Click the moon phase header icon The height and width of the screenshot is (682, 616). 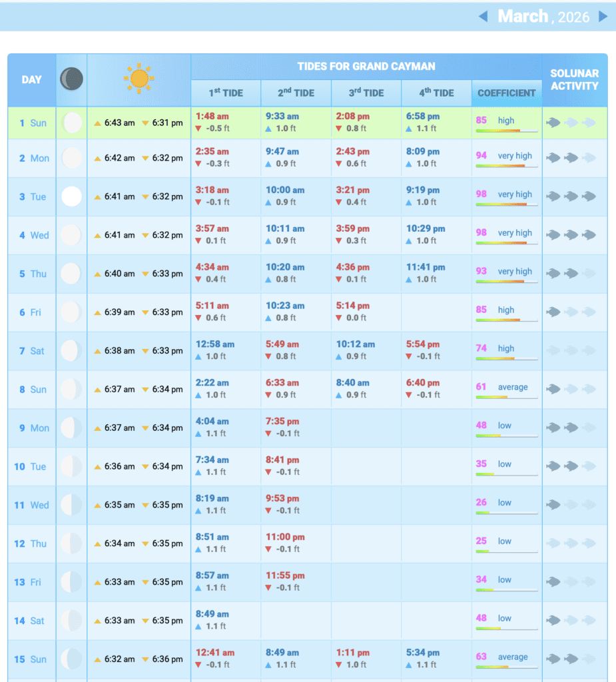click(x=71, y=79)
